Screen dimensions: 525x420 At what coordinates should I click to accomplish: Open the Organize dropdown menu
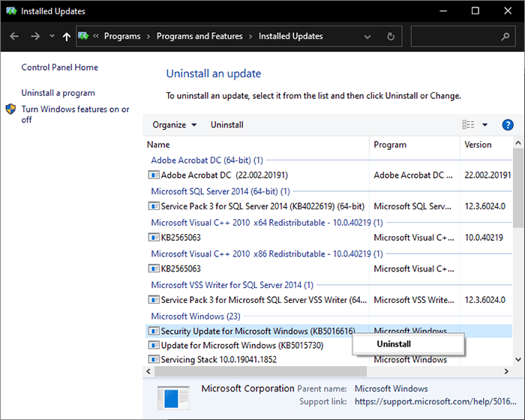pos(175,125)
